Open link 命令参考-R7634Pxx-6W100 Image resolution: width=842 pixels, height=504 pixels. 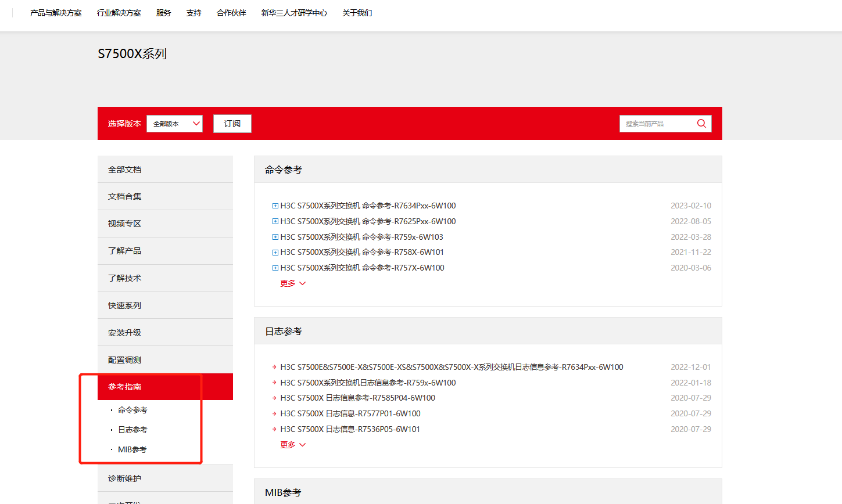[368, 206]
